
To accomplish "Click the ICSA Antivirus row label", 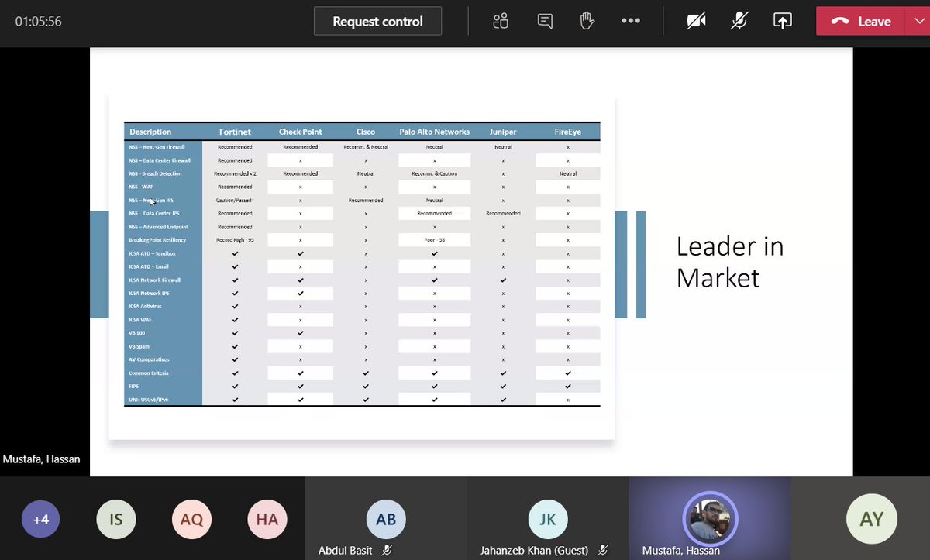I will 145,307.
